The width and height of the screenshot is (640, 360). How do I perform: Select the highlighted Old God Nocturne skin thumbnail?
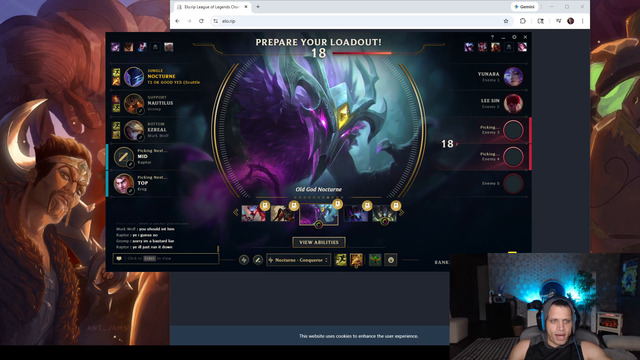319,214
